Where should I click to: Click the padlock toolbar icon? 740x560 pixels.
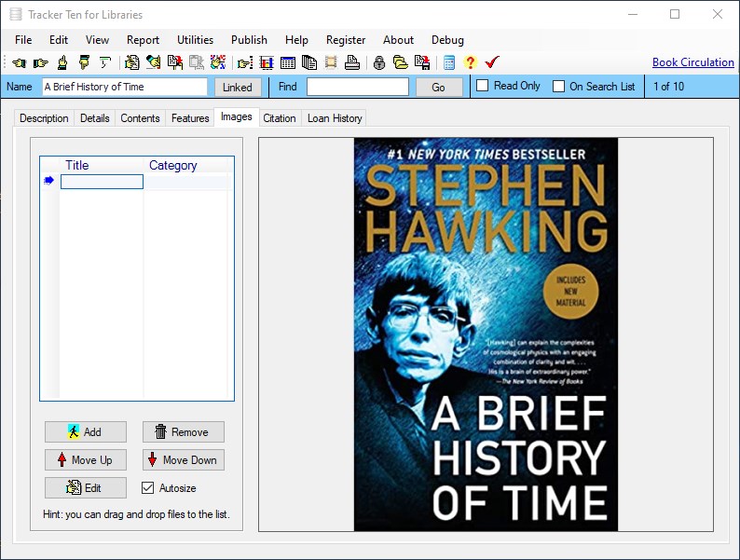(379, 62)
